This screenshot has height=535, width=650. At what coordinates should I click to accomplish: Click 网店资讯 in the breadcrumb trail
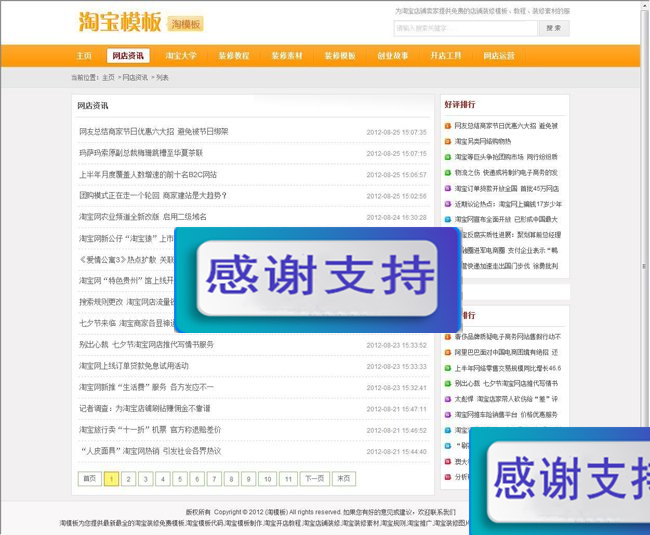tap(135, 77)
